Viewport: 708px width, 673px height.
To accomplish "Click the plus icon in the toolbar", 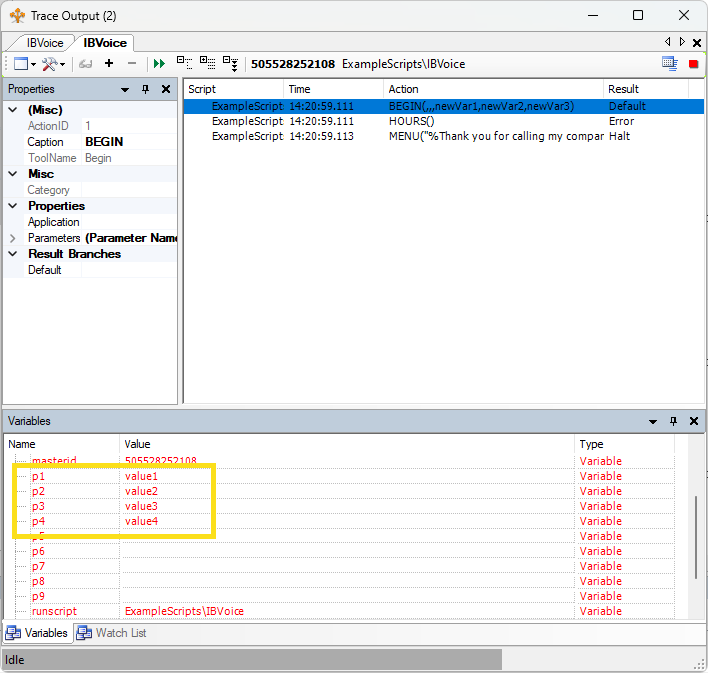I will (109, 64).
